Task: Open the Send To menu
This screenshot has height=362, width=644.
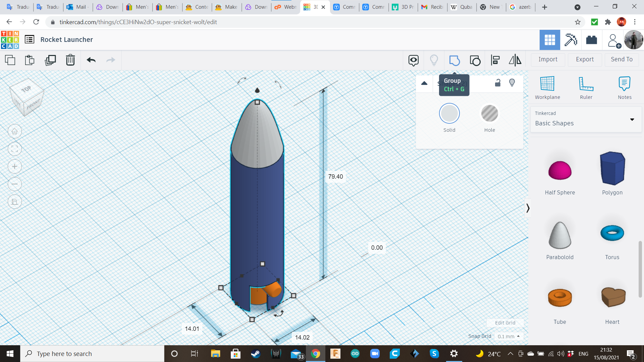Action: point(622,59)
